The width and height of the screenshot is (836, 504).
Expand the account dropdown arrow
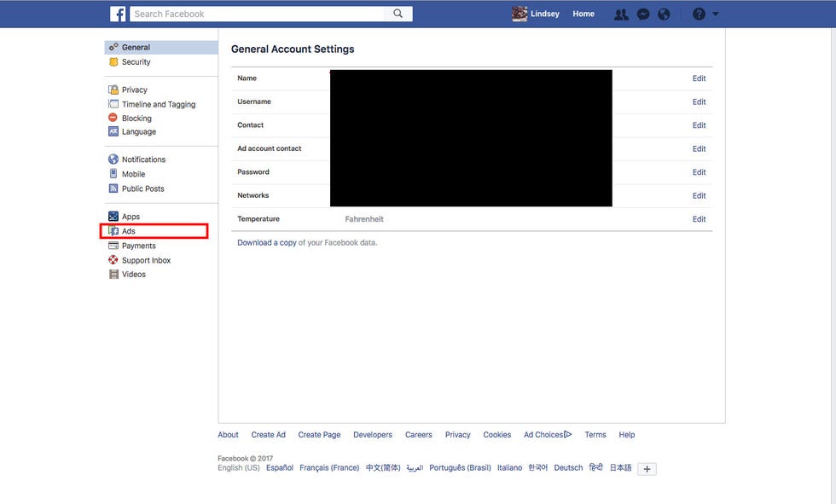click(x=716, y=14)
